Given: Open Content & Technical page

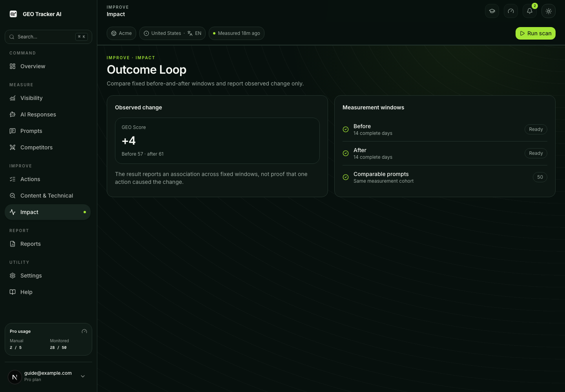Looking at the screenshot, I should point(47,196).
